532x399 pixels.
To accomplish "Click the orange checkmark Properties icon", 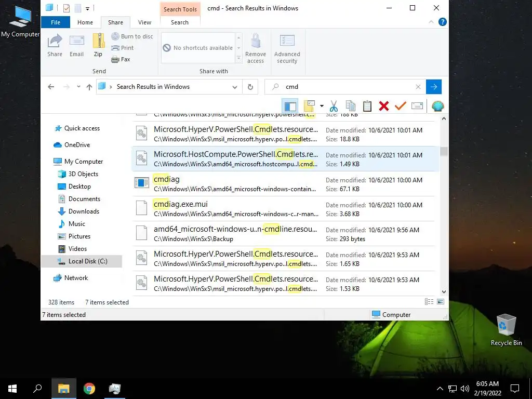I will [x=401, y=106].
